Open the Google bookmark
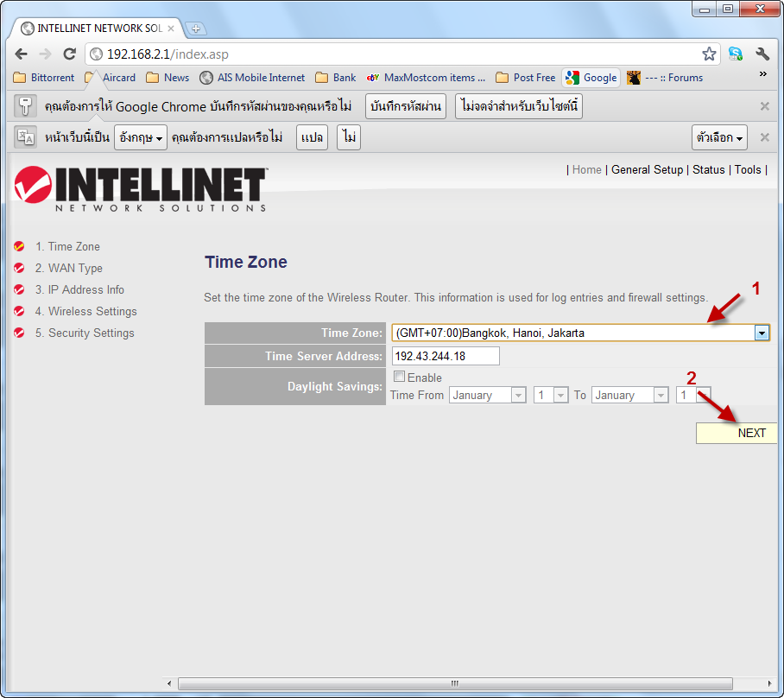 click(591, 78)
